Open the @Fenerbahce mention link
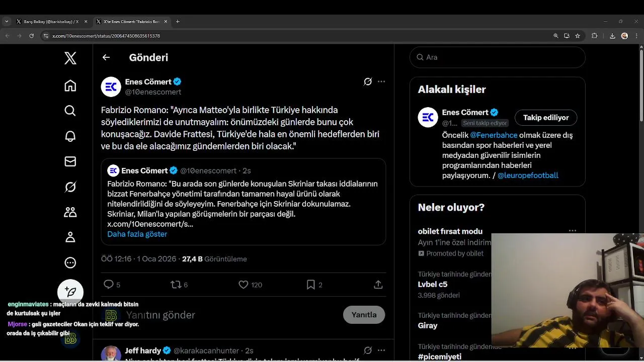644x362 pixels. pyautogui.click(x=494, y=135)
